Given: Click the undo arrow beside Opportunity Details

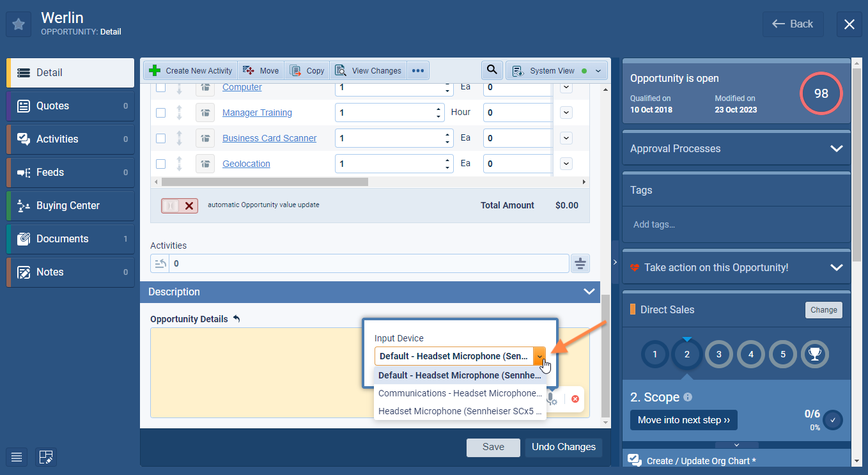Looking at the screenshot, I should (236, 319).
